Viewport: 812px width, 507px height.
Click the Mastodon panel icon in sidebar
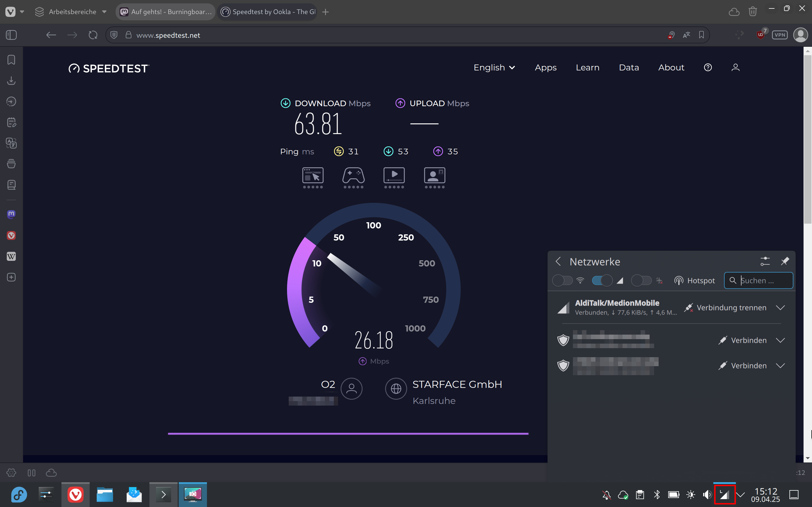click(x=11, y=214)
